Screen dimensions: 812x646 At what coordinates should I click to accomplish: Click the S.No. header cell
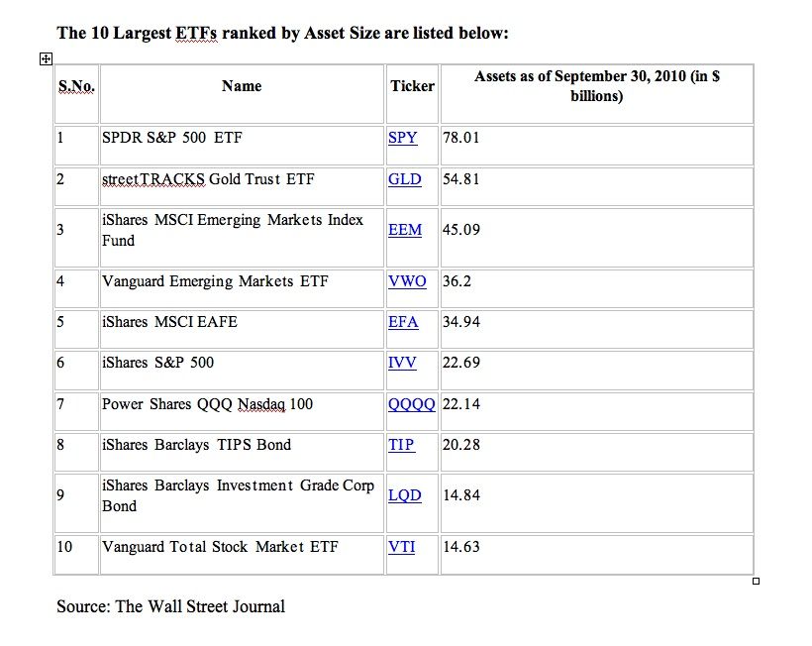click(76, 94)
